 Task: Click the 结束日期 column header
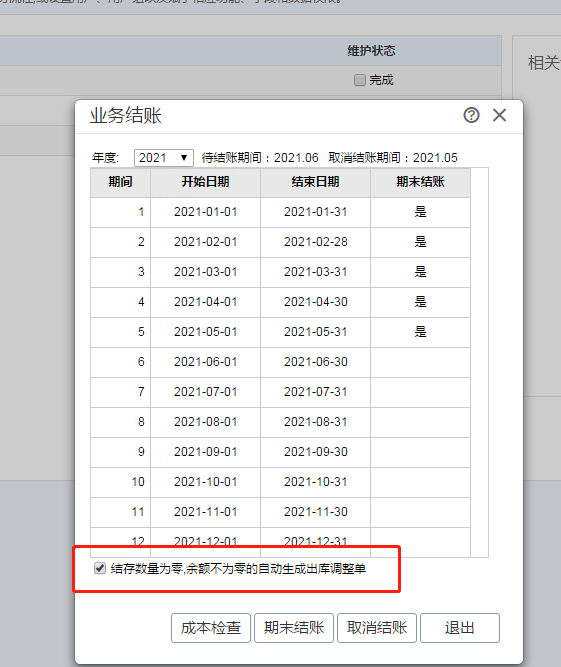point(315,182)
